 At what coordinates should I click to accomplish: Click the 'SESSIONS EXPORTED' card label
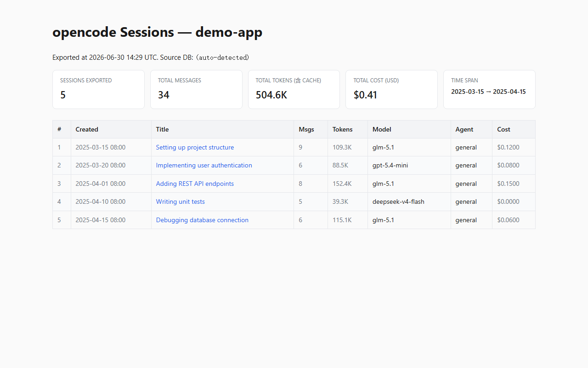(86, 80)
